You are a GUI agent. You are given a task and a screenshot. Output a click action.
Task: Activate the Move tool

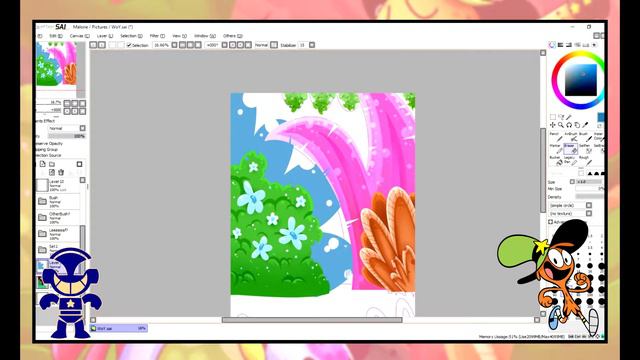pos(553,125)
